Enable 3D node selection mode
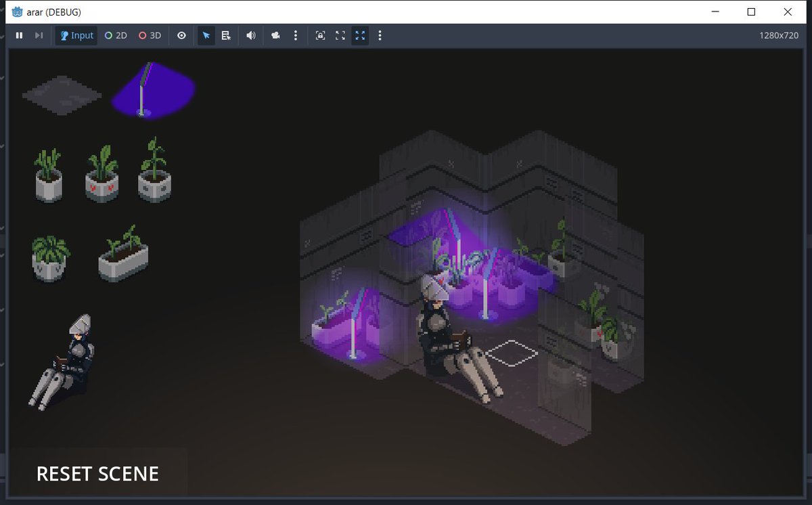The height and width of the screenshot is (505, 812). (x=150, y=35)
